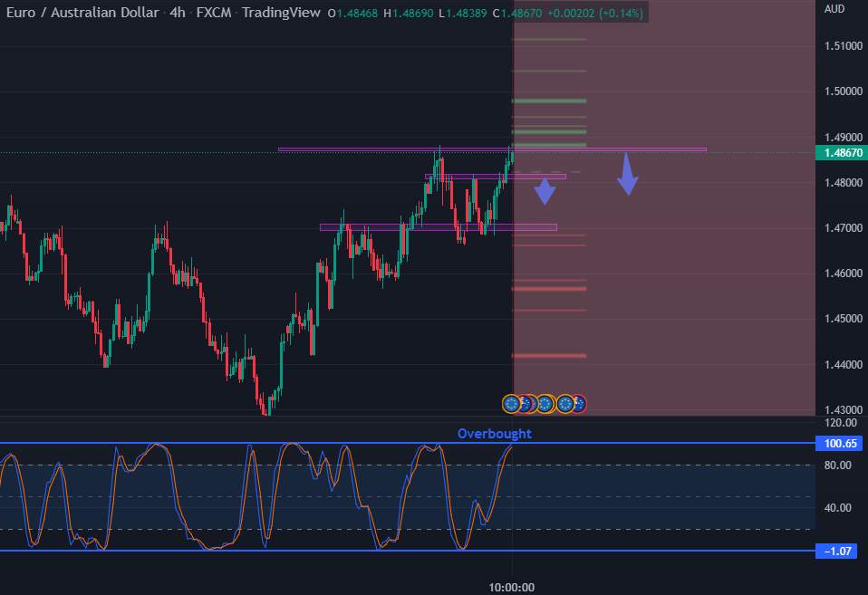Click the 80.00 oscillator scale label
The width and height of the screenshot is (868, 595).
coord(837,465)
